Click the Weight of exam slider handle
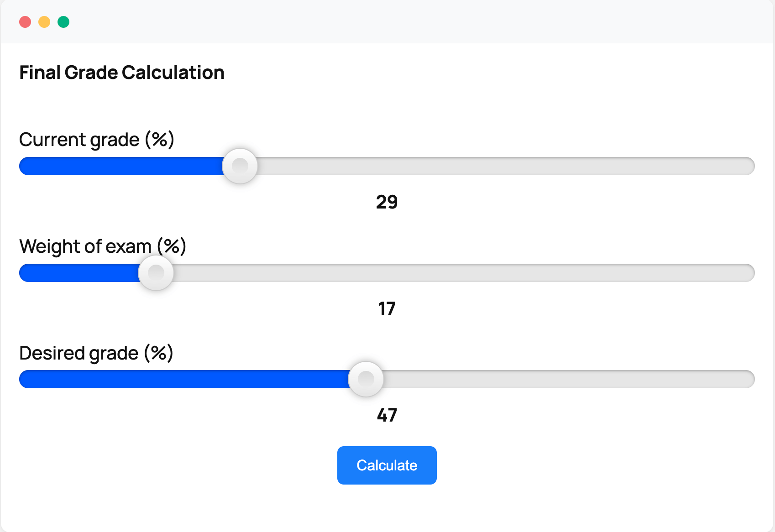Image resolution: width=775 pixels, height=532 pixels. coord(156,273)
